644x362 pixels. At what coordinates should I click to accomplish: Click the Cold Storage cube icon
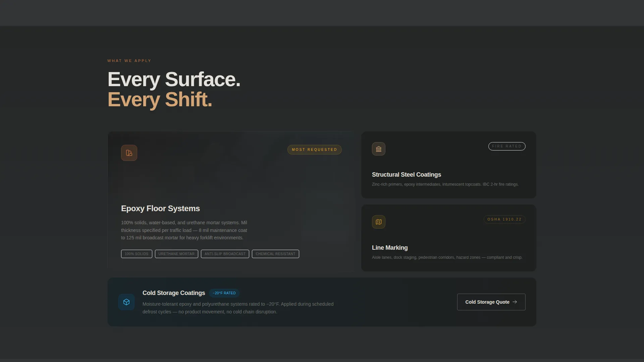coord(126,302)
